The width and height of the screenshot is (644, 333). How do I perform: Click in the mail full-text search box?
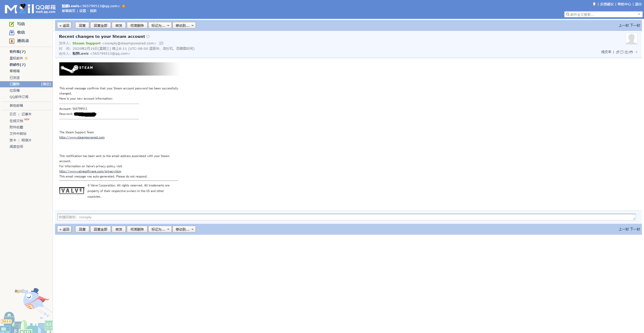coord(603,14)
